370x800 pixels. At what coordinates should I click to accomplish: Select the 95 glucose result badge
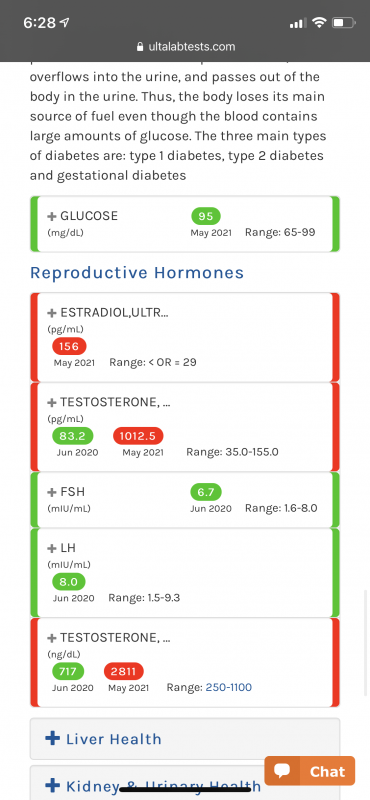click(206, 216)
